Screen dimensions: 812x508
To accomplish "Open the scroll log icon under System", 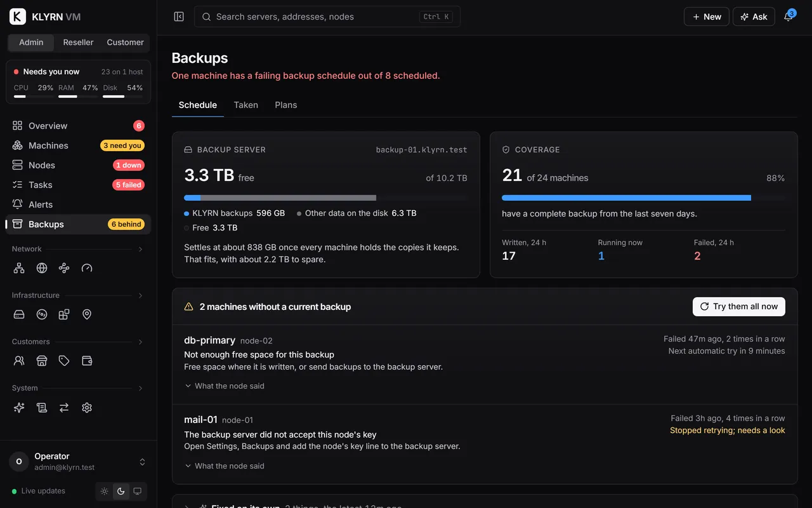I will pyautogui.click(x=42, y=408).
